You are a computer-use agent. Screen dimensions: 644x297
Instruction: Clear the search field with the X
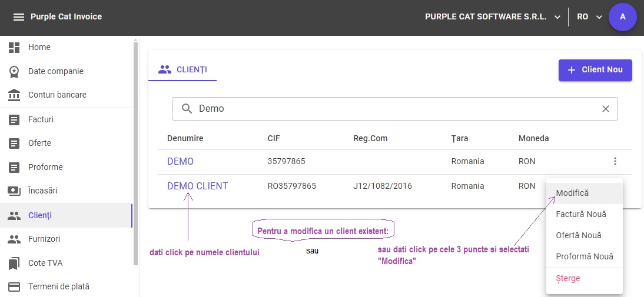(x=605, y=109)
